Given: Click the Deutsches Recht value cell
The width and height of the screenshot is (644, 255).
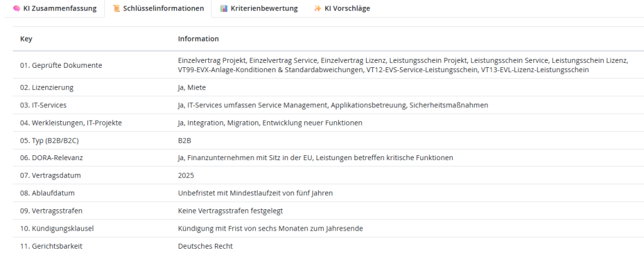Looking at the screenshot, I should [205, 246].
